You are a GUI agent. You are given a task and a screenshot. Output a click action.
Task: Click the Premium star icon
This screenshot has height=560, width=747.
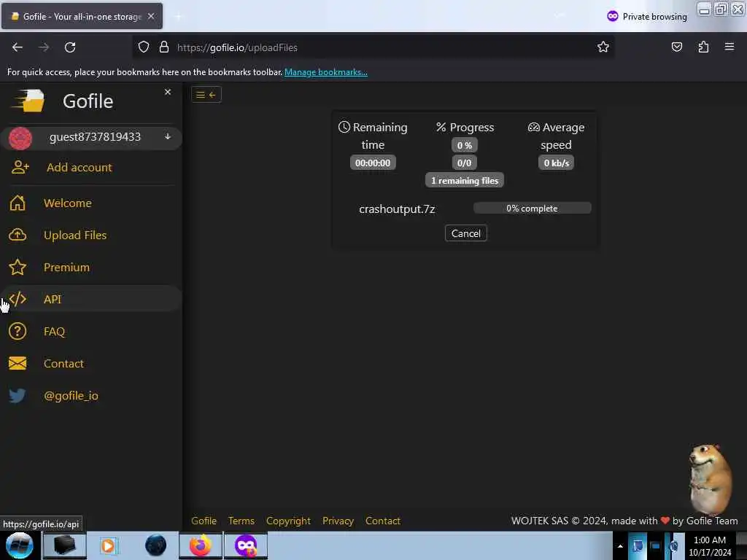(18, 267)
